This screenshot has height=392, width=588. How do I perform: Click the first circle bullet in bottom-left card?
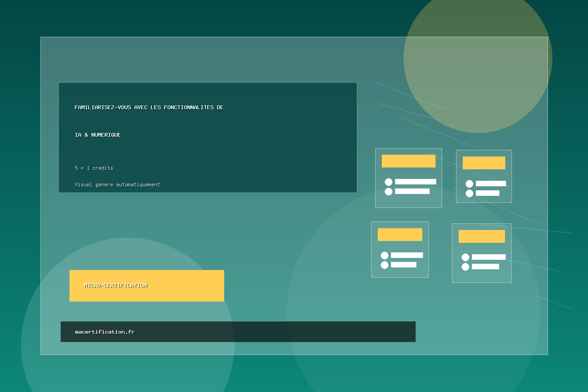point(384,255)
